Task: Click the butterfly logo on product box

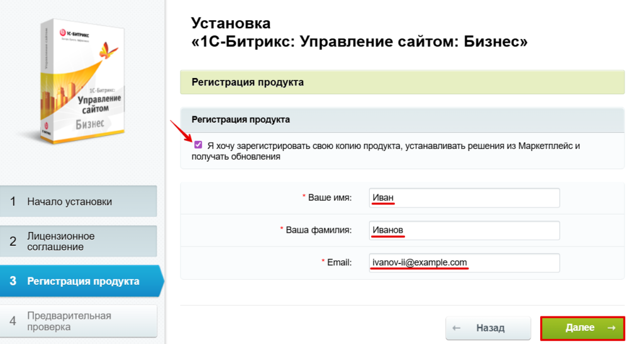Action: click(x=108, y=50)
